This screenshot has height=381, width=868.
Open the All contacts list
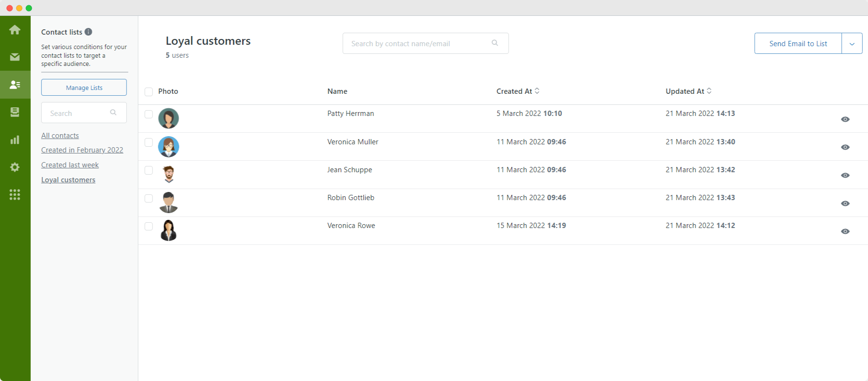tap(60, 136)
